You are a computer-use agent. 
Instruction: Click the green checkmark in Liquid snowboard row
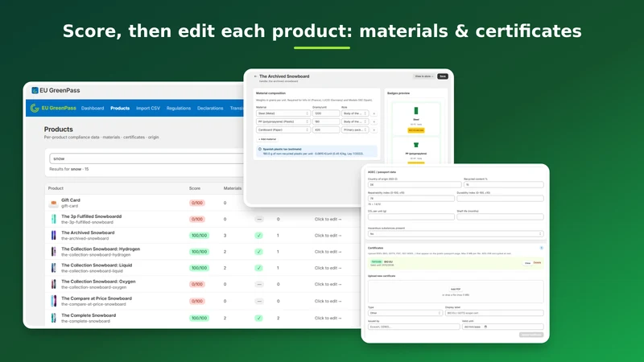258,268
